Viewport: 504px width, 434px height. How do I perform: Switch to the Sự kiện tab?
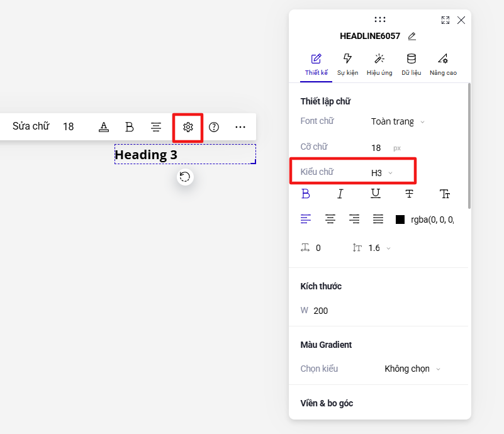pos(347,65)
